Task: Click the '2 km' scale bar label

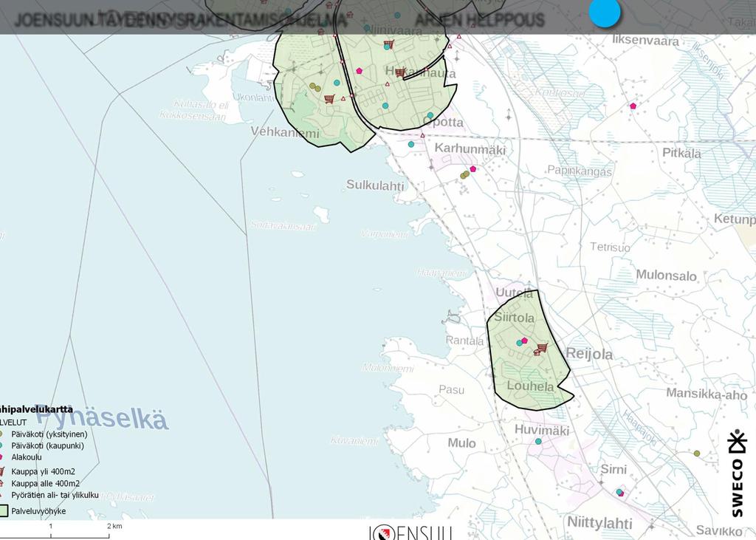Action: [x=114, y=526]
